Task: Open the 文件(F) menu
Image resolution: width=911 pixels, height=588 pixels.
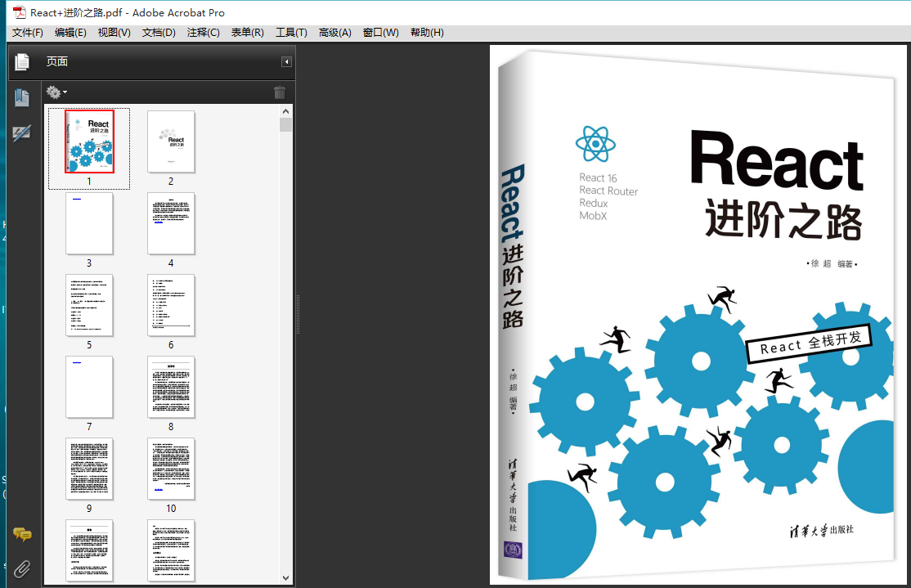Action: click(x=27, y=33)
